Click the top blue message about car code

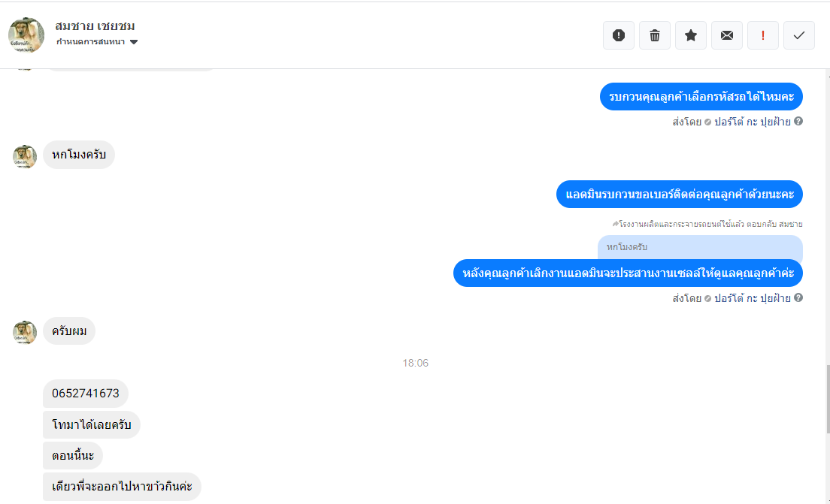click(701, 97)
